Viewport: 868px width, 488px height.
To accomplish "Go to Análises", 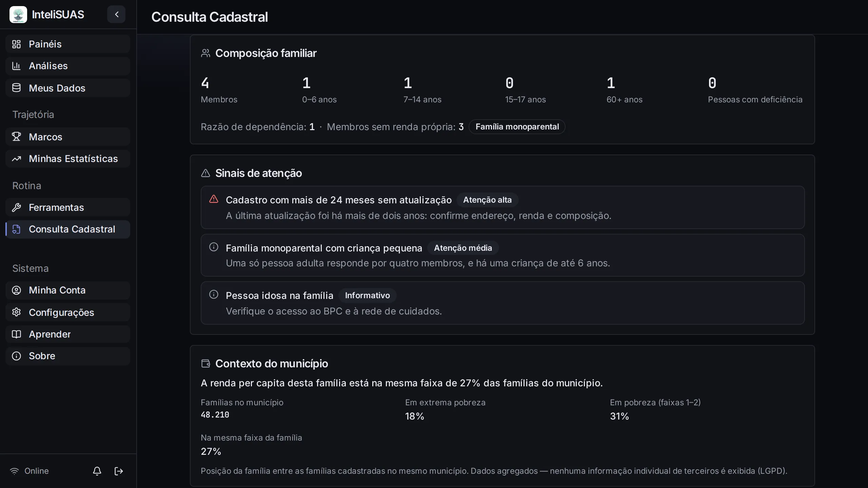I will 68,66.
